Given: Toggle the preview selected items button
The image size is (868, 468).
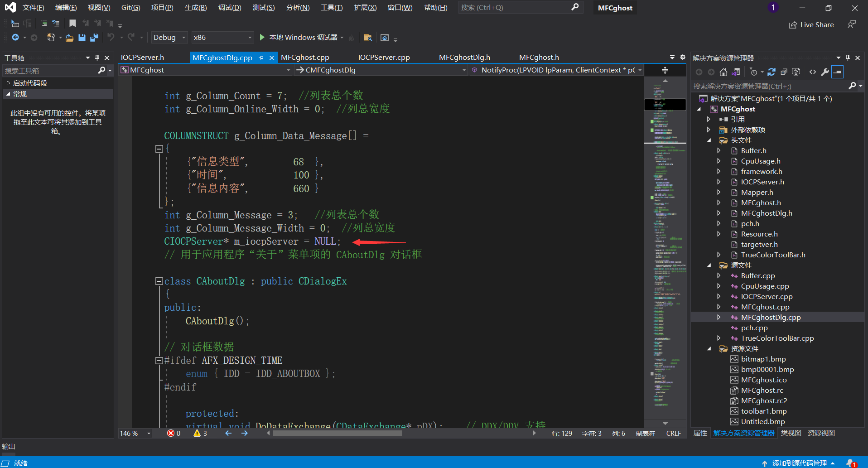Looking at the screenshot, I should (x=838, y=72).
